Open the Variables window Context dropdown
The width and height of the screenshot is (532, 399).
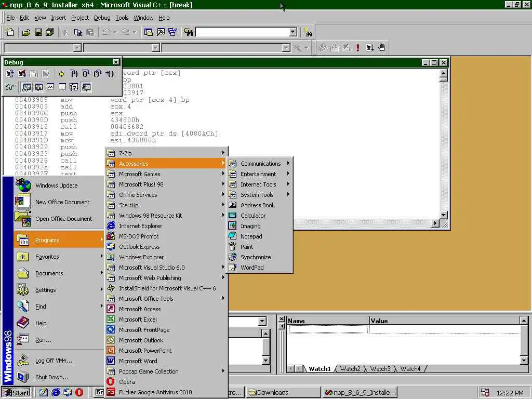(x=262, y=321)
